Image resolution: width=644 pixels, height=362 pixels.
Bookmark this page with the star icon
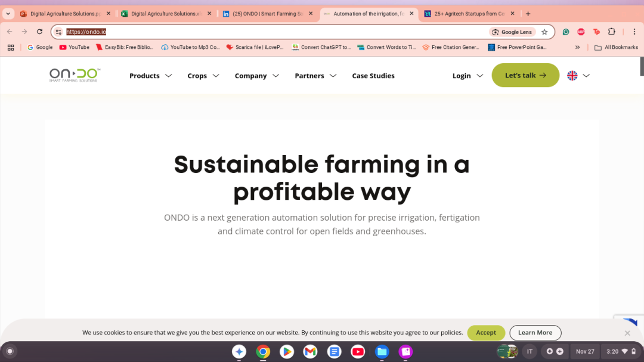[544, 32]
